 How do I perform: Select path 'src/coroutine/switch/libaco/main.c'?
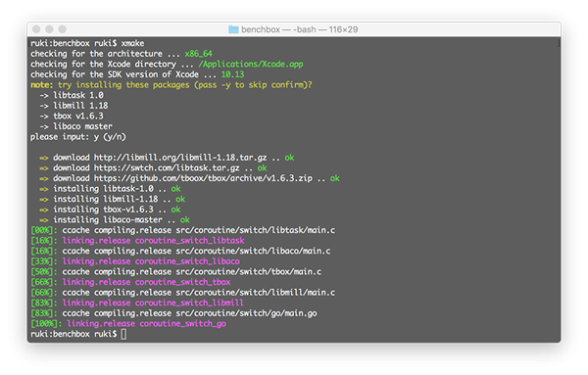pos(253,251)
